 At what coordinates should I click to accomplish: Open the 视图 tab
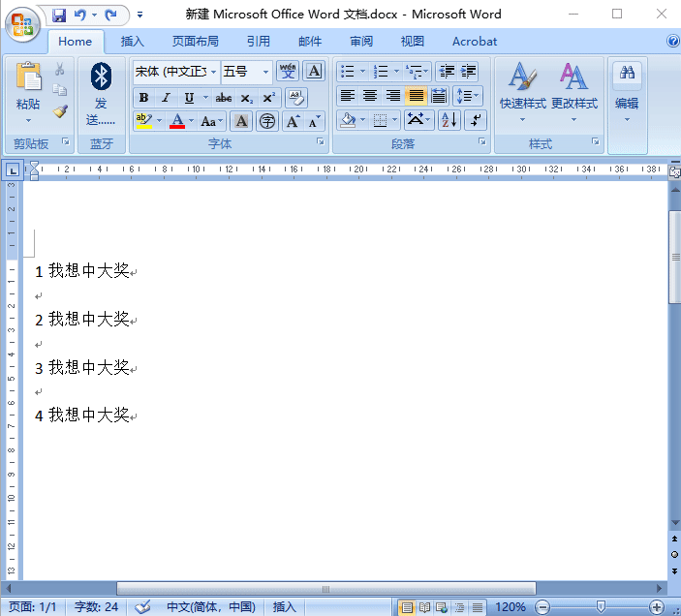click(412, 42)
